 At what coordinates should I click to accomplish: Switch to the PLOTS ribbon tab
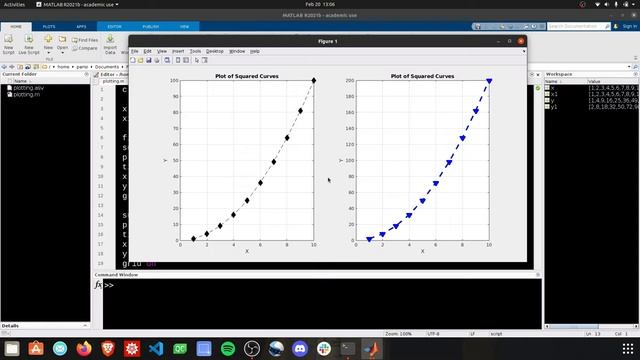point(49,27)
